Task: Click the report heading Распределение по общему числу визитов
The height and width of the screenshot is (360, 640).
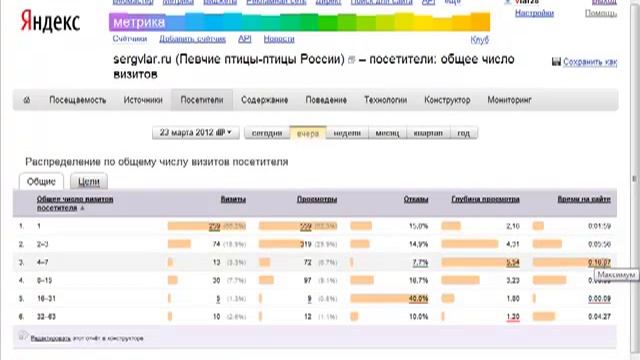Action: 157,162
